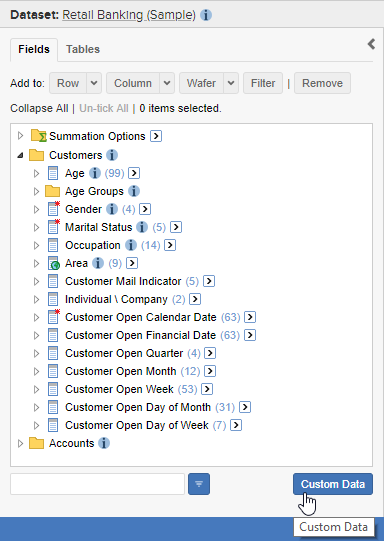The height and width of the screenshot is (541, 384).
Task: Click the info icon beside Age
Action: click(x=95, y=173)
